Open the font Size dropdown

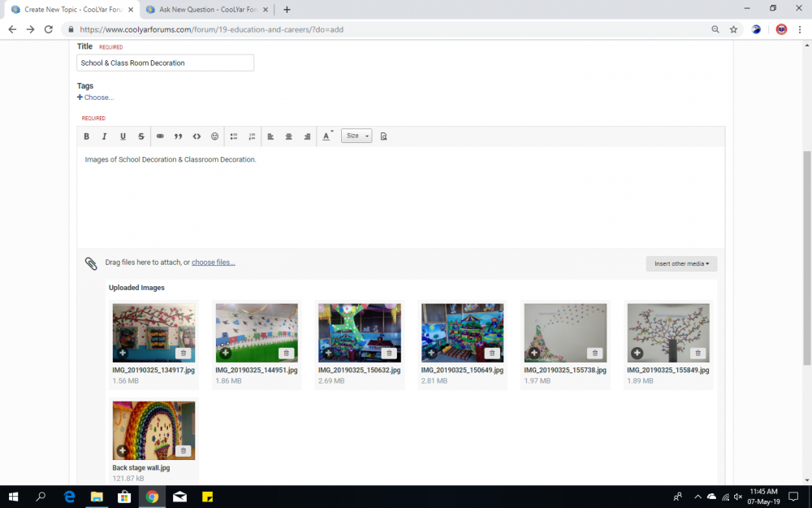coord(356,136)
